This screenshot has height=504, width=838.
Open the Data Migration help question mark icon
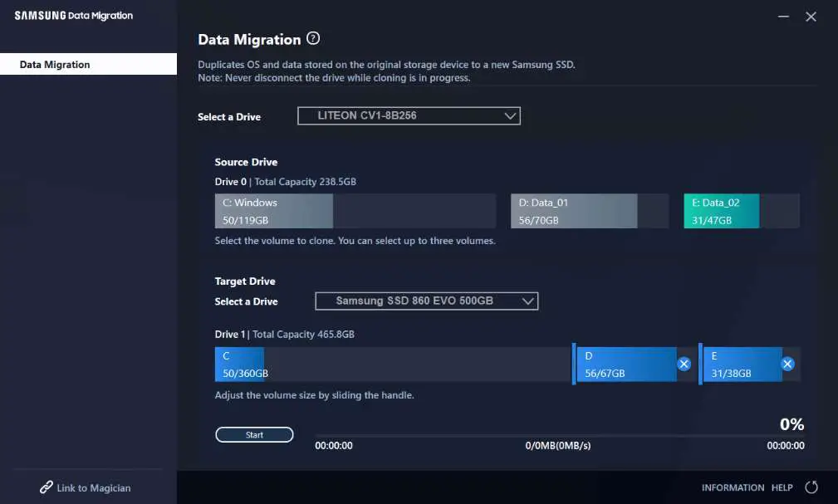(x=313, y=38)
